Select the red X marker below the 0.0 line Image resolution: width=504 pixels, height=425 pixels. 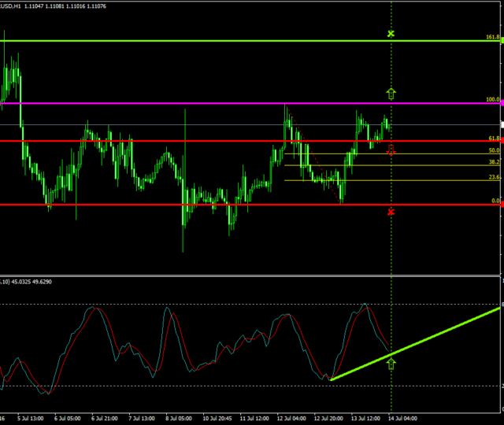391,212
